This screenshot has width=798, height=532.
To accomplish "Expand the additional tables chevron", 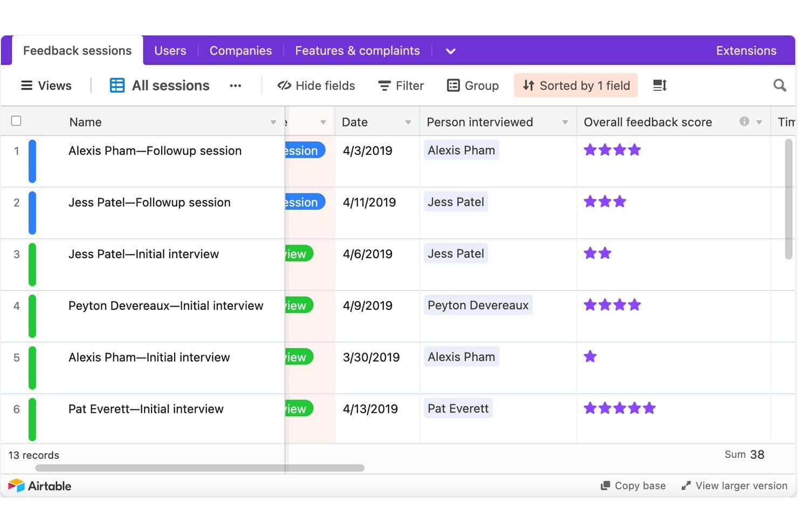I will [451, 51].
